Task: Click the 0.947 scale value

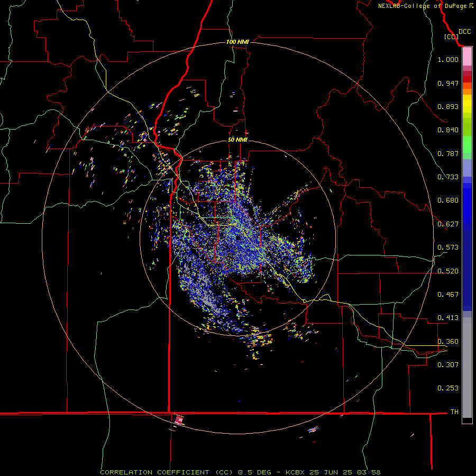Action: pos(448,83)
